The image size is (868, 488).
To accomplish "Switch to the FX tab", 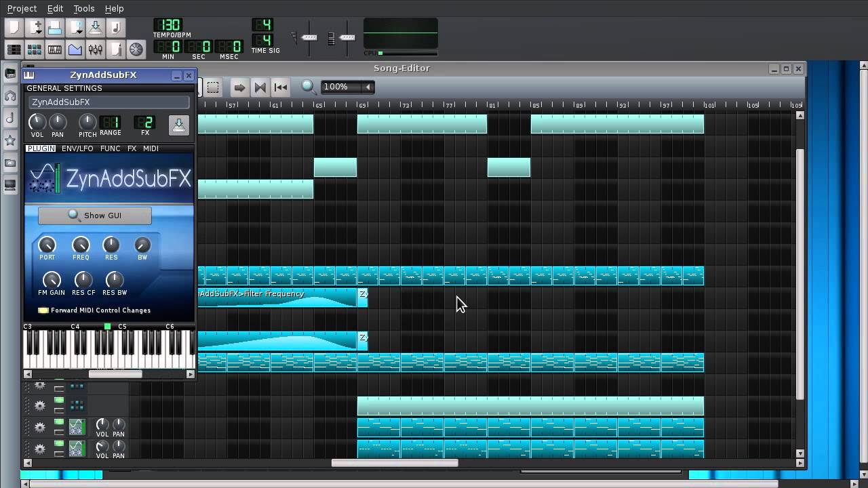I will pos(132,148).
